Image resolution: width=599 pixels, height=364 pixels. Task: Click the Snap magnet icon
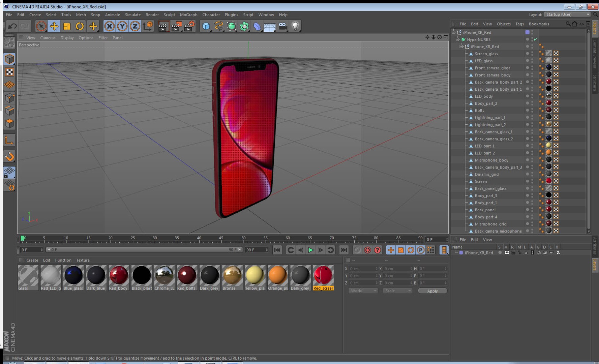coord(9,156)
